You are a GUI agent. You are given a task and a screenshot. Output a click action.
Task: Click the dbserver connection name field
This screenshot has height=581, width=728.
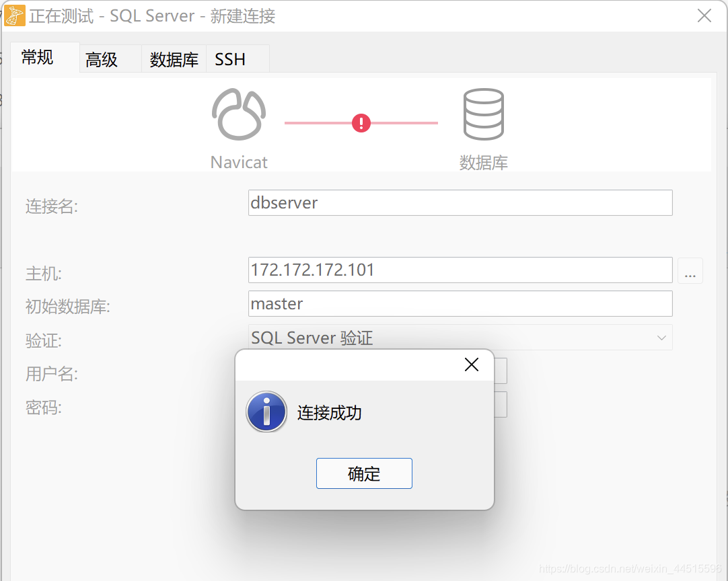pyautogui.click(x=460, y=202)
